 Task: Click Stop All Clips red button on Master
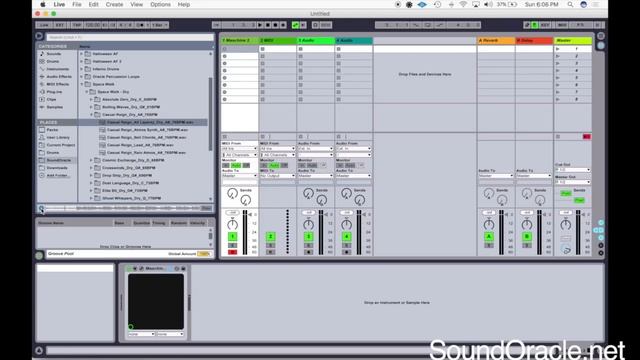(587, 137)
